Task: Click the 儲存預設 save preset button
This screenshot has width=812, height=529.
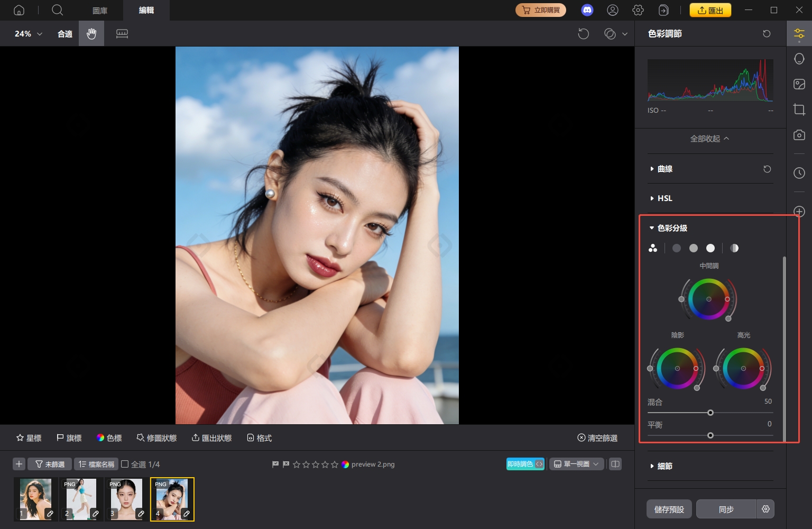Action: pos(668,509)
